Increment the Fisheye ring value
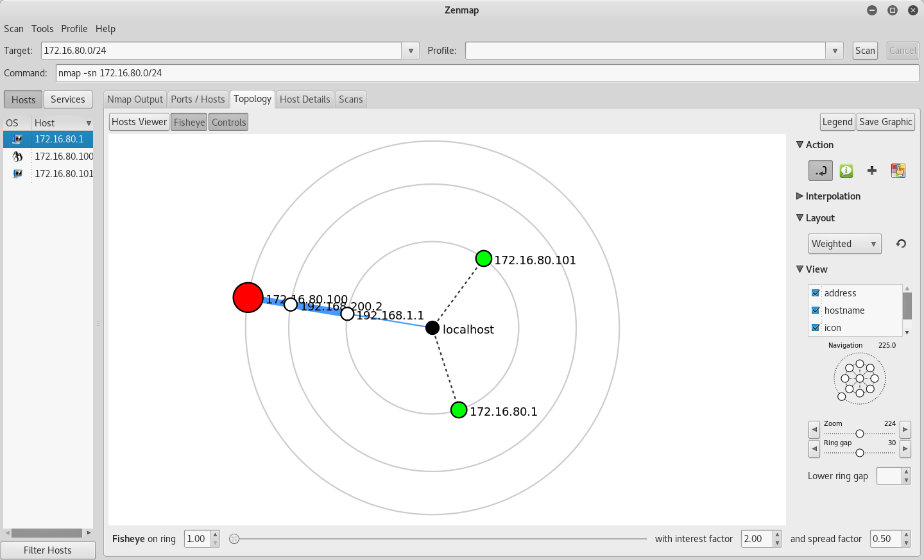This screenshot has width=924, height=560. point(216,535)
